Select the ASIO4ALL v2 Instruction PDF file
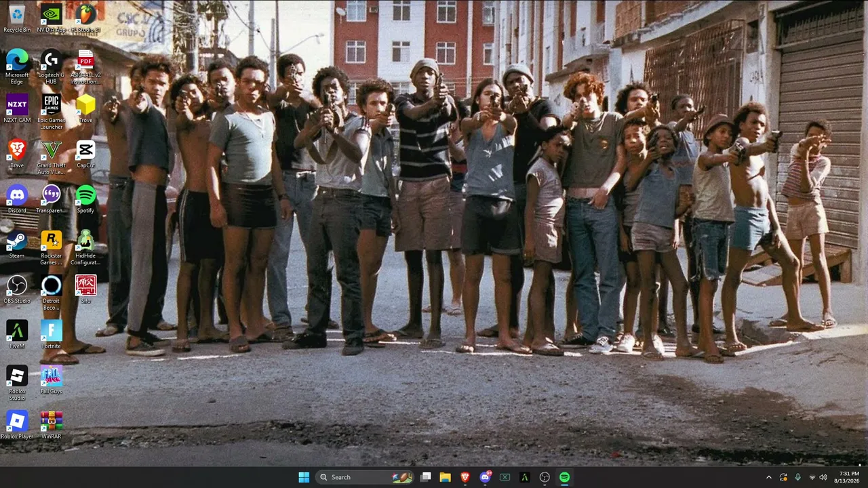868x488 pixels. coord(85,67)
